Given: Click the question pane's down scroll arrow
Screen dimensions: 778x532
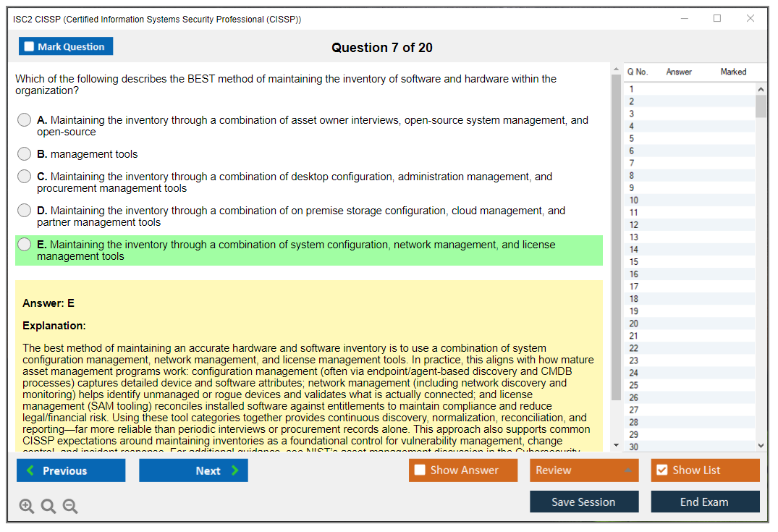Looking at the screenshot, I should pos(616,445).
